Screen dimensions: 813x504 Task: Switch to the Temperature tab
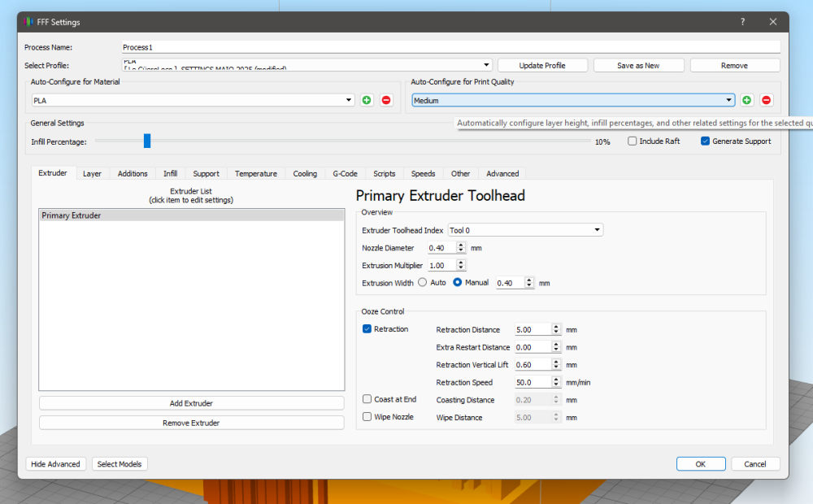pos(255,173)
